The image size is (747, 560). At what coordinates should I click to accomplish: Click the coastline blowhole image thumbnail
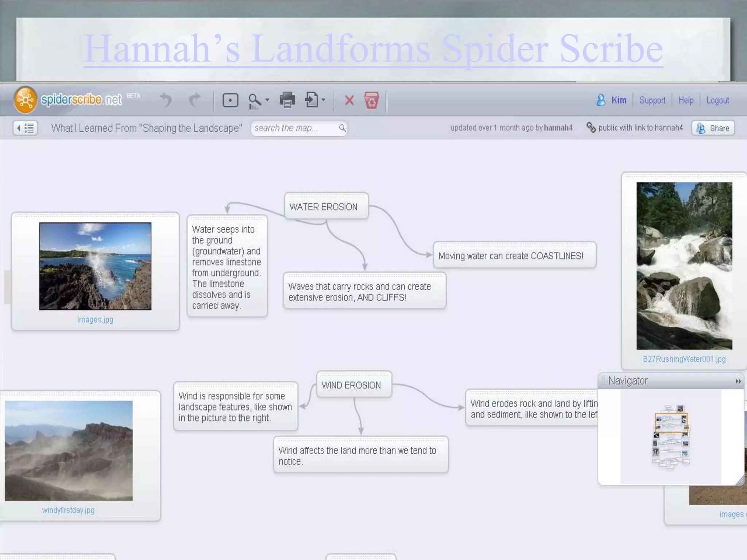click(x=95, y=266)
